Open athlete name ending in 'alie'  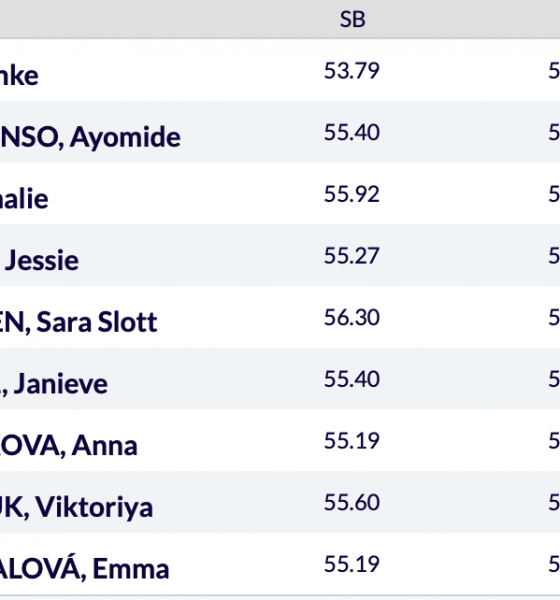pyautogui.click(x=24, y=199)
